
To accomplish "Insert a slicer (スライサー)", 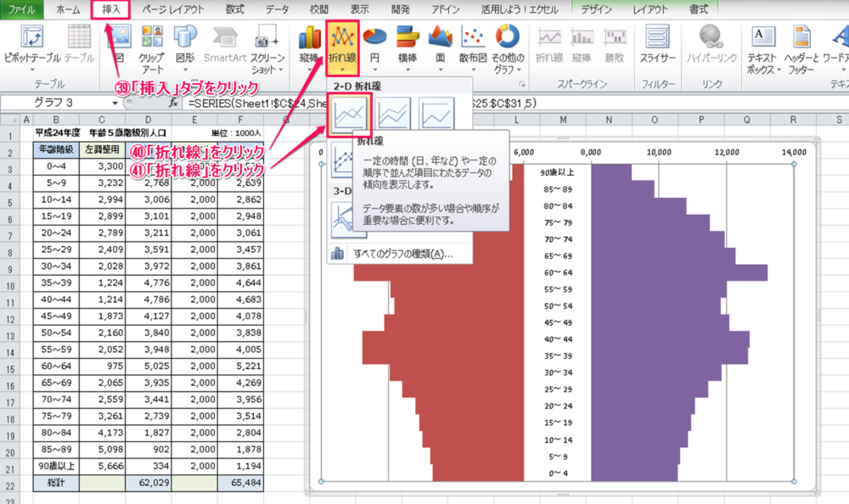I will 658,45.
